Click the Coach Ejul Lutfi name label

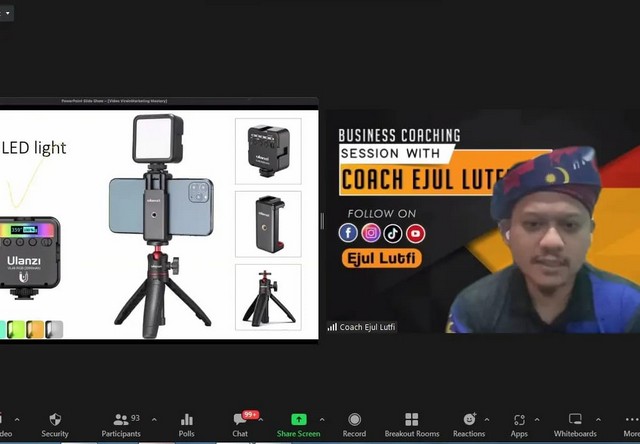click(362, 327)
